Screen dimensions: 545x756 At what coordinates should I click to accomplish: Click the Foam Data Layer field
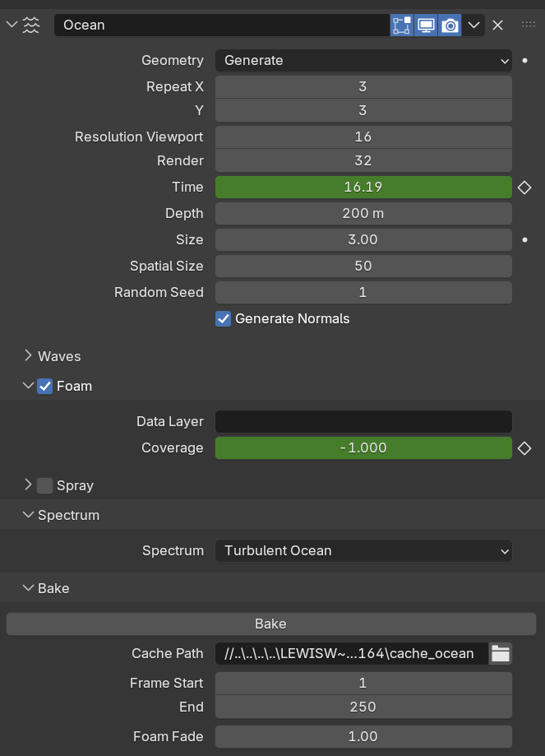pos(363,422)
